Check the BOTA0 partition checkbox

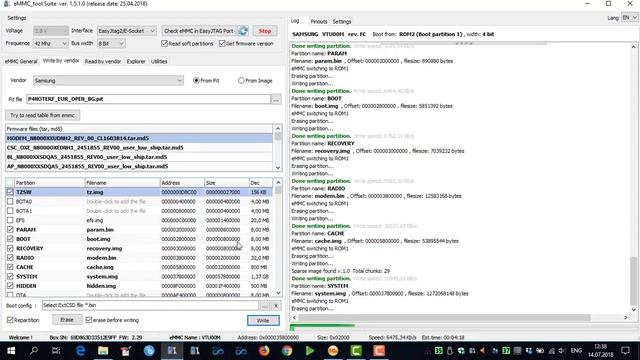tap(10, 201)
